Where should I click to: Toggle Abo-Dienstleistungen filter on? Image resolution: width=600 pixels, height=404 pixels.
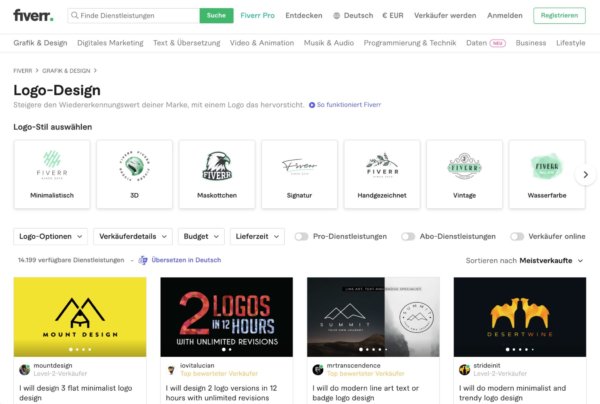click(408, 237)
